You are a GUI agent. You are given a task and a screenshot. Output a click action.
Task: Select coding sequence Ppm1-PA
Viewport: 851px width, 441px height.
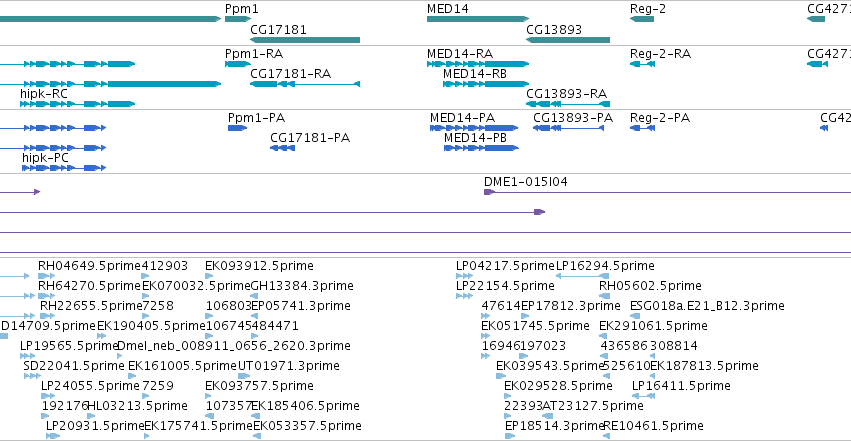point(256,118)
